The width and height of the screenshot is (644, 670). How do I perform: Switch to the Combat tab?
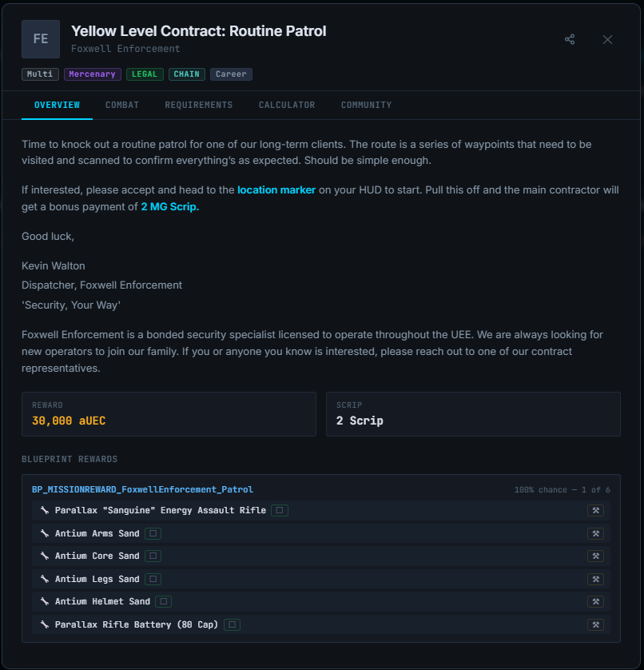[x=122, y=105]
